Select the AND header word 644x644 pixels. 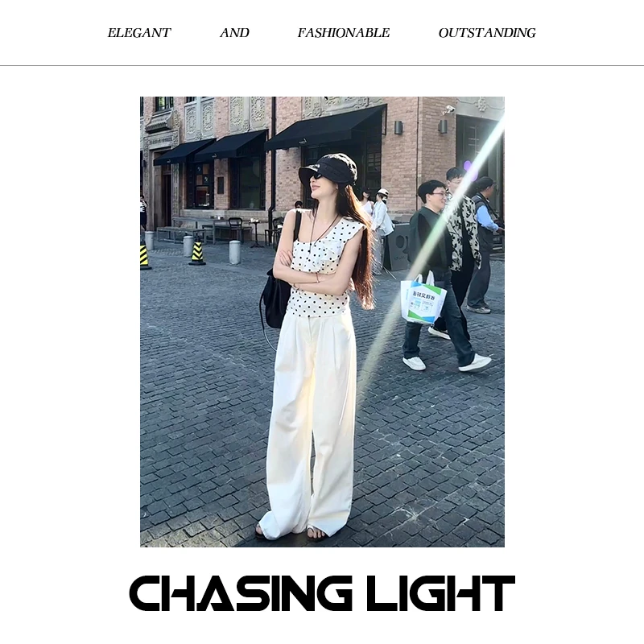(x=234, y=33)
